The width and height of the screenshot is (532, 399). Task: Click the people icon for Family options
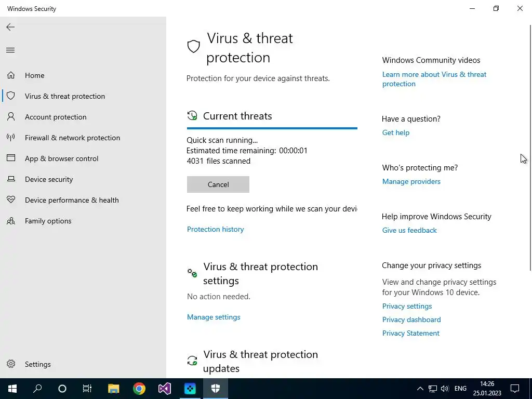[11, 221]
